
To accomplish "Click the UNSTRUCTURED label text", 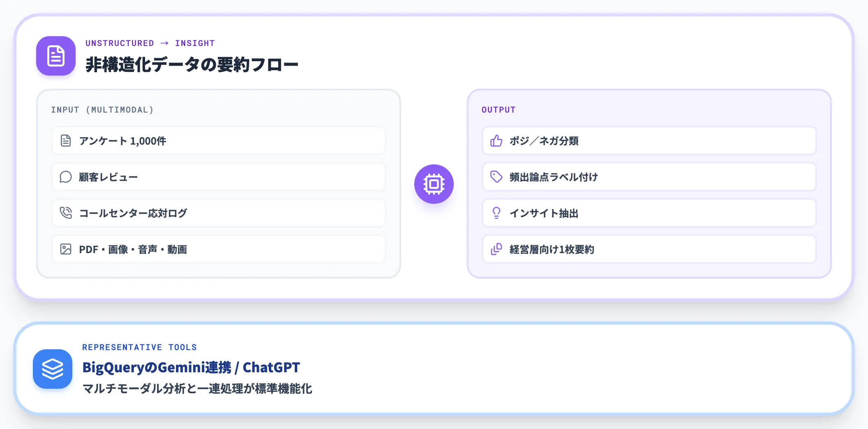I will point(120,43).
